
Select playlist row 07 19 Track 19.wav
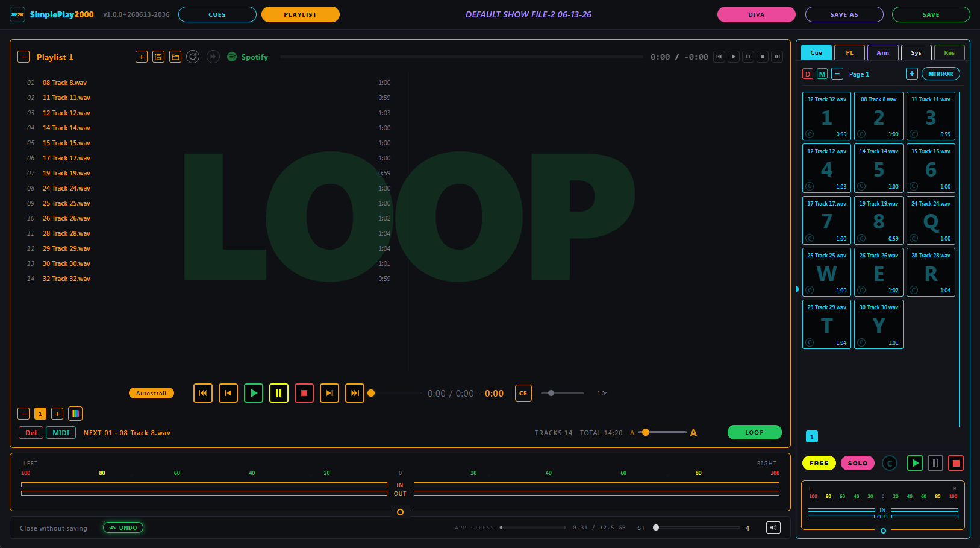click(x=208, y=173)
